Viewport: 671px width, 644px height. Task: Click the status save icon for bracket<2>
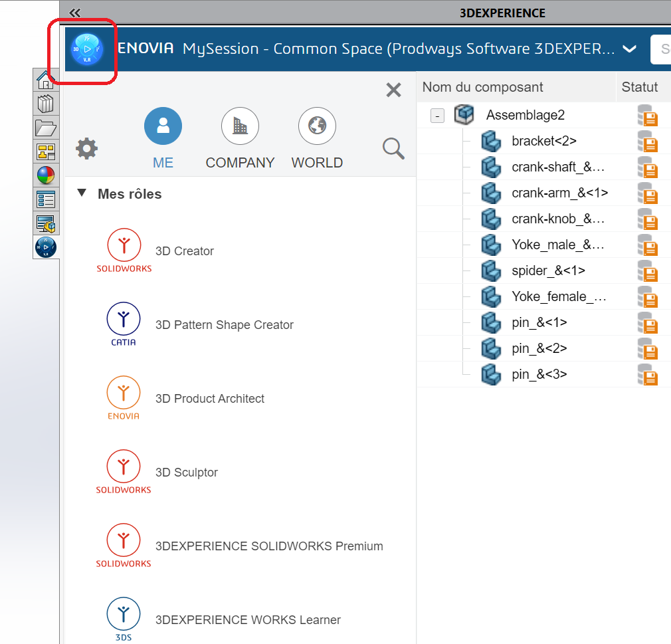[648, 142]
